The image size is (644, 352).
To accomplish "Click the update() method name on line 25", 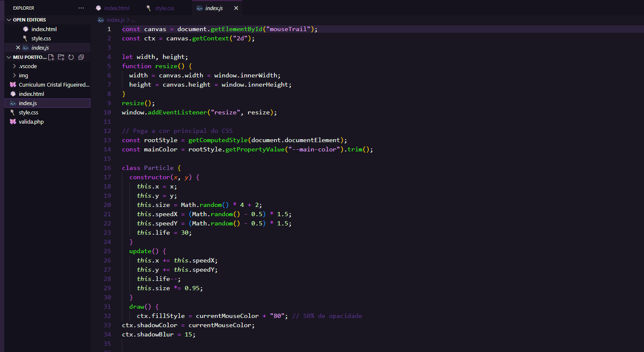I will [140, 251].
